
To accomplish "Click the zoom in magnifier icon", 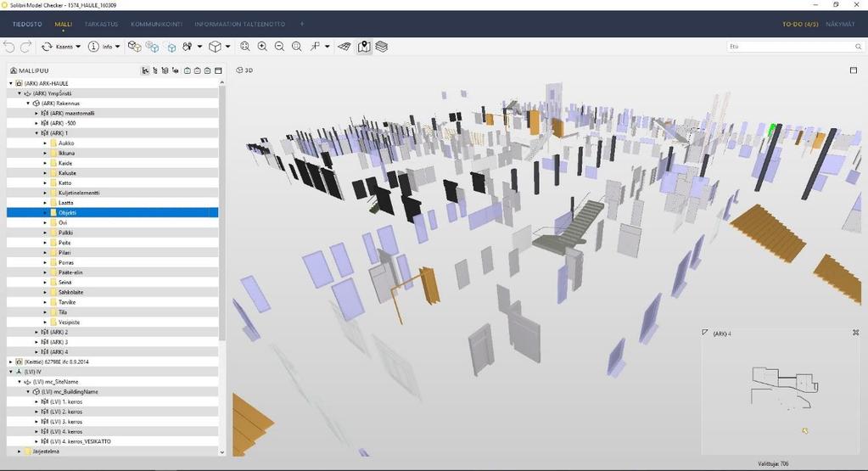I will pyautogui.click(x=262, y=47).
